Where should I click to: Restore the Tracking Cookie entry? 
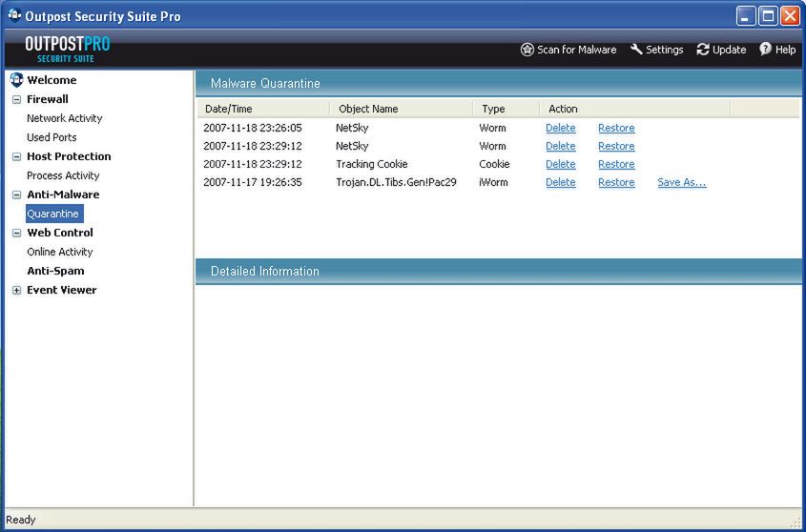tap(616, 164)
